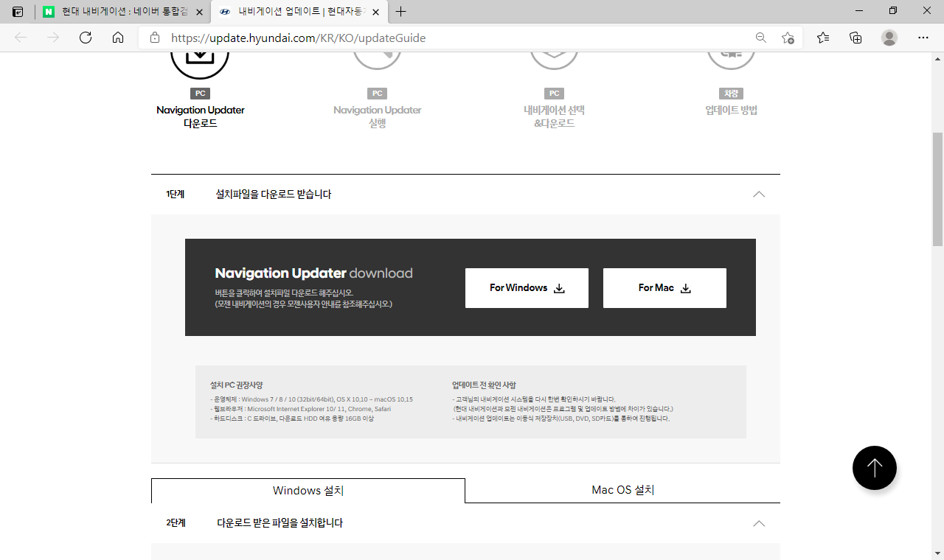Open the Collections icon
944x560 pixels.
click(x=855, y=38)
